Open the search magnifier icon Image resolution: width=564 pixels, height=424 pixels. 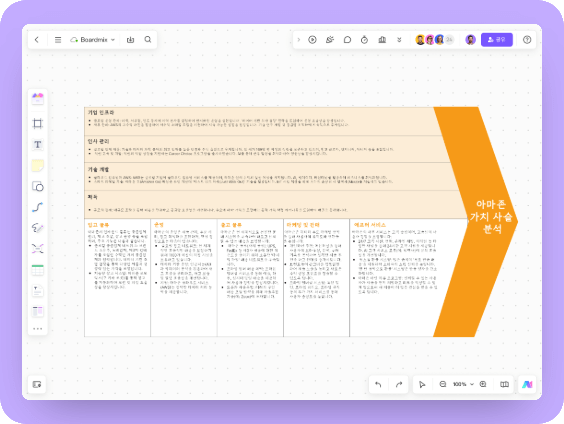148,40
